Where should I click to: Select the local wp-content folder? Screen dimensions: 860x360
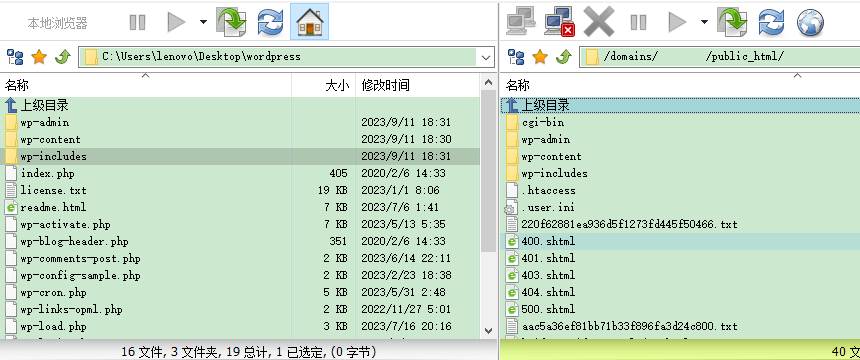point(240,139)
